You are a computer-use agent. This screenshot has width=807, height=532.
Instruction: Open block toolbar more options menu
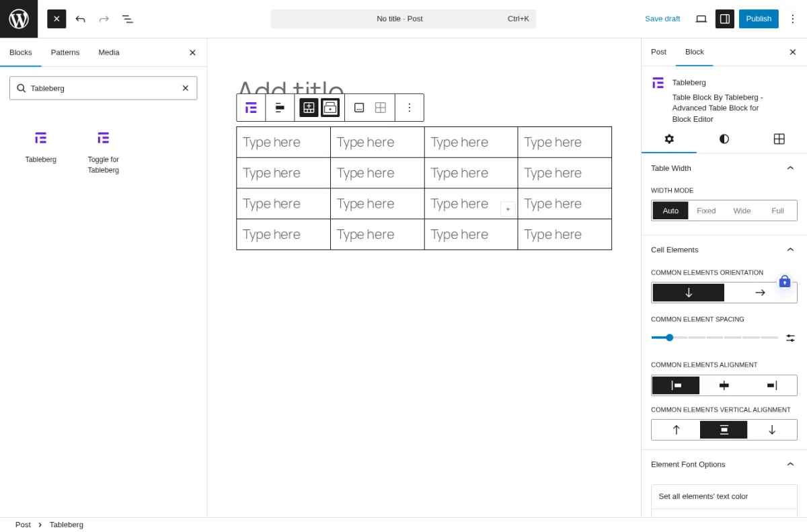tap(409, 108)
